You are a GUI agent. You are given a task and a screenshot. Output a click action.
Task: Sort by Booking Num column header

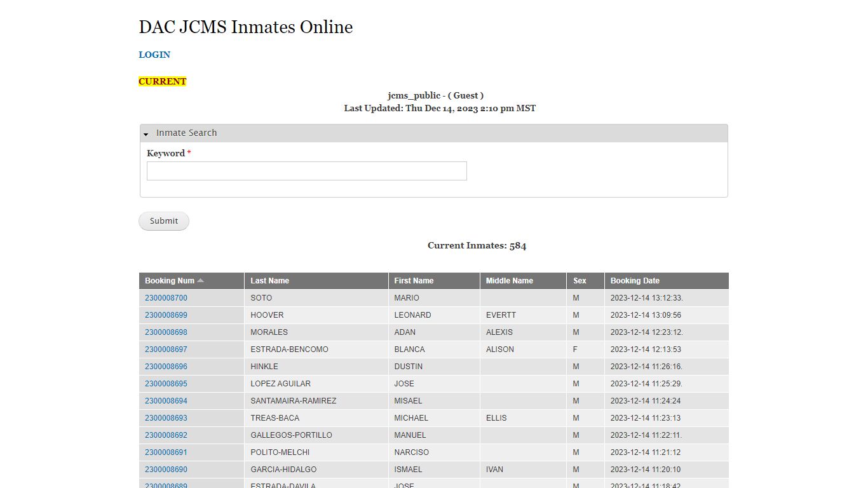170,281
